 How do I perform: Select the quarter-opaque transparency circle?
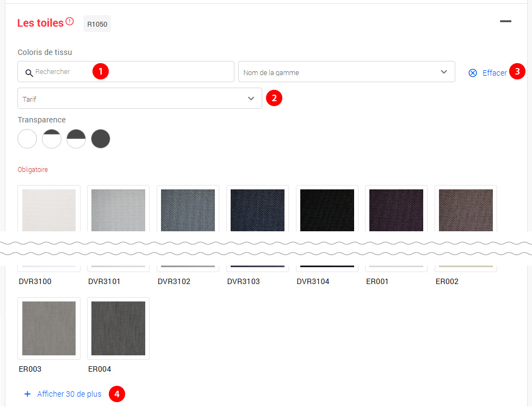coord(52,139)
